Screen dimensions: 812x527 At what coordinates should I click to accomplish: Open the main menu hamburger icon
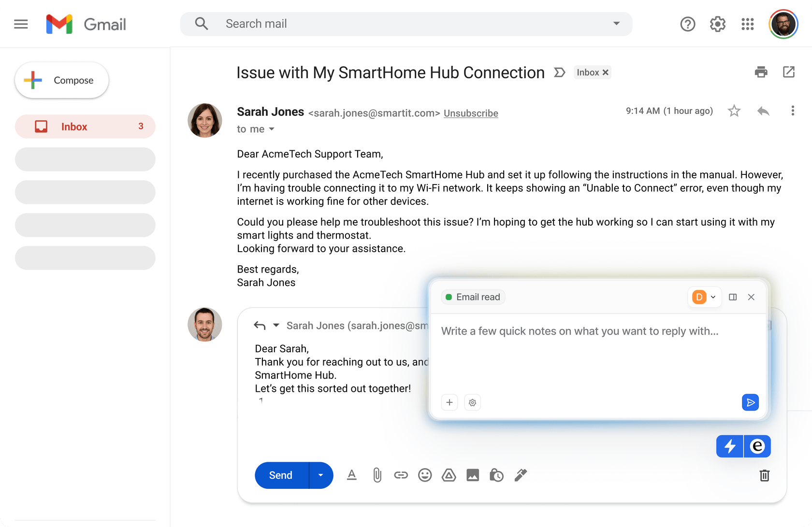click(21, 24)
